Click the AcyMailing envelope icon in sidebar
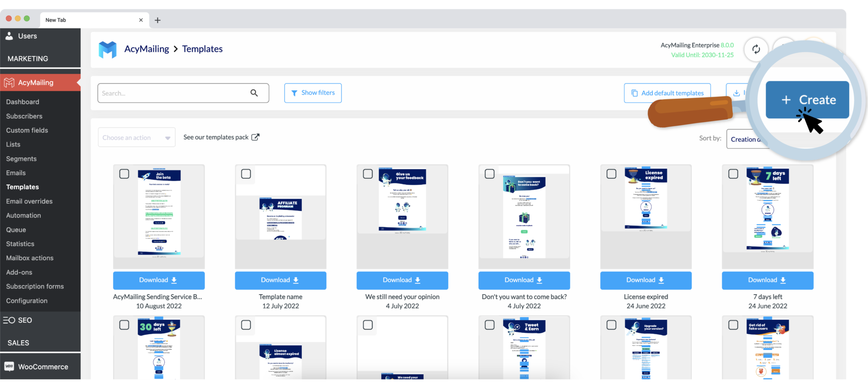 [9, 83]
